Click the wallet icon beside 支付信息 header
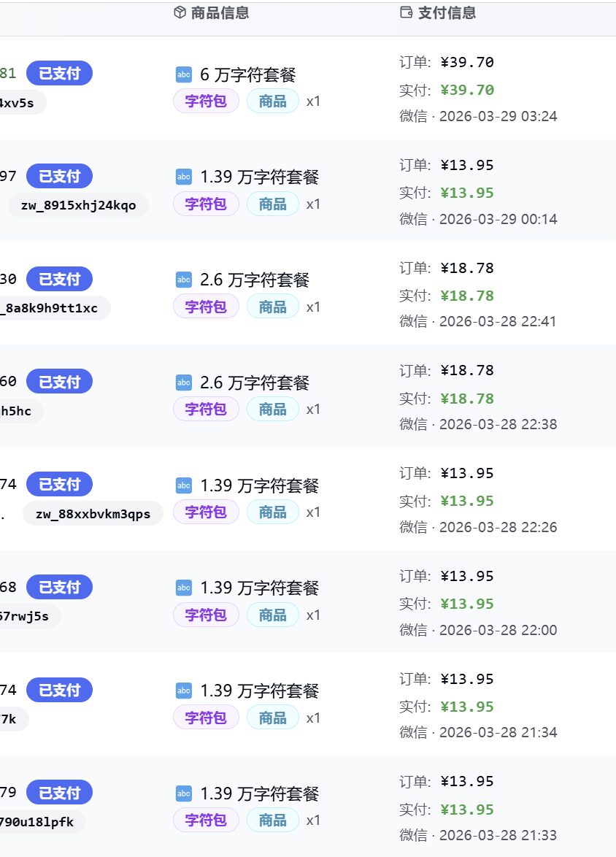The width and height of the screenshot is (616, 857). tap(407, 12)
